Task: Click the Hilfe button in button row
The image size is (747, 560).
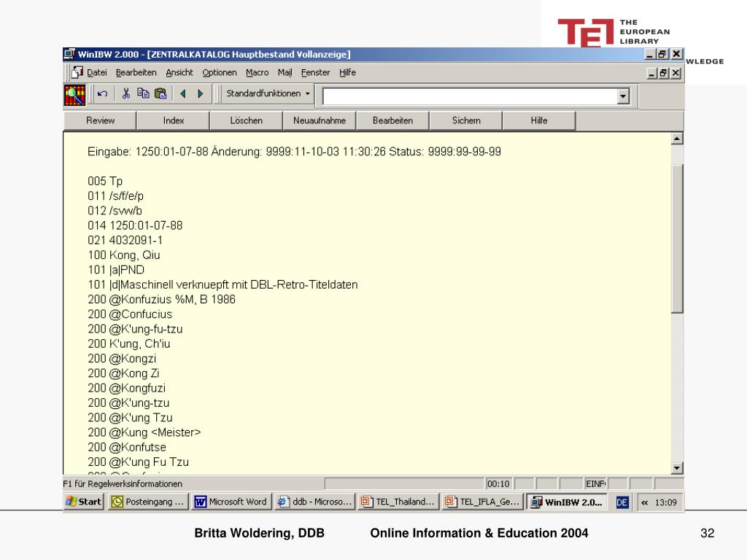Action: [x=539, y=120]
